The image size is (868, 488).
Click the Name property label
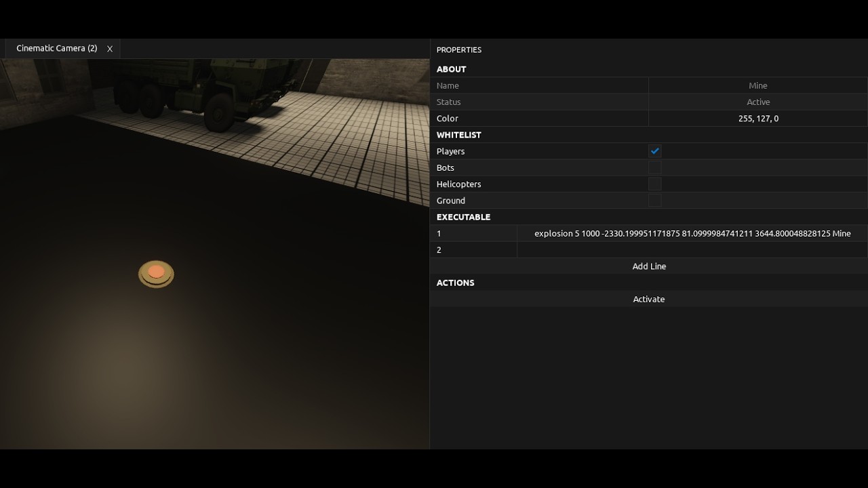tap(448, 85)
